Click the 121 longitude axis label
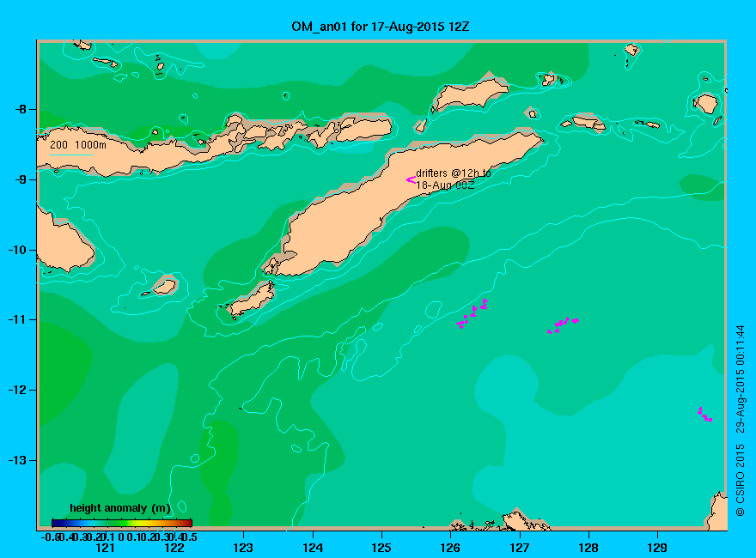 (x=105, y=548)
